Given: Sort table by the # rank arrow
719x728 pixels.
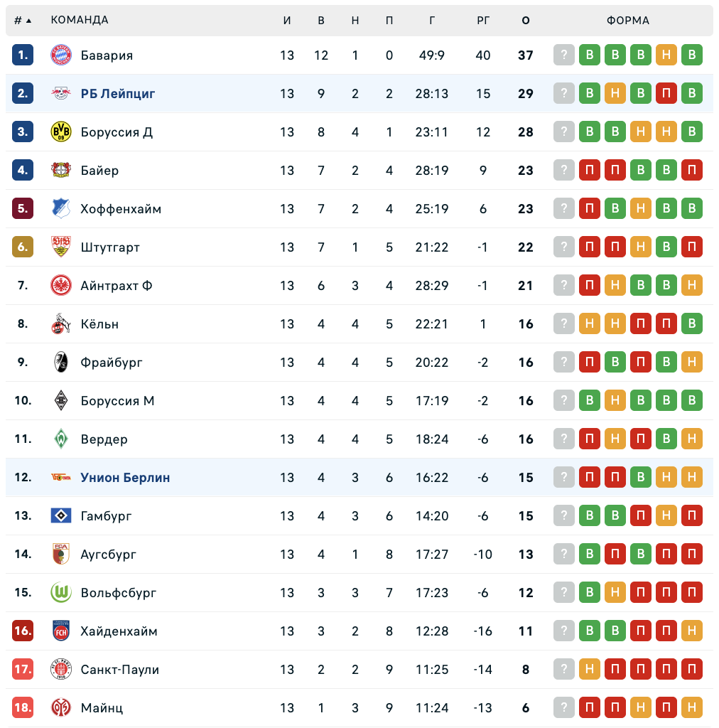Looking at the screenshot, I should click(23, 21).
